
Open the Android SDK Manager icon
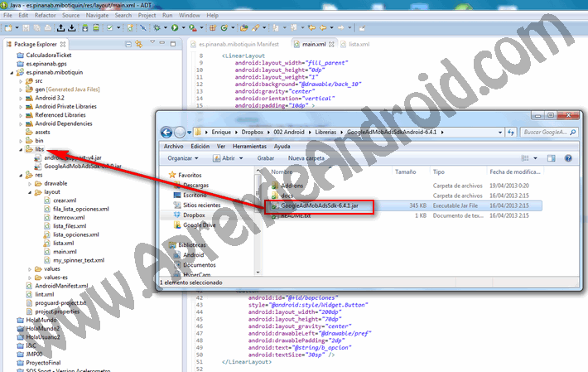[85, 27]
